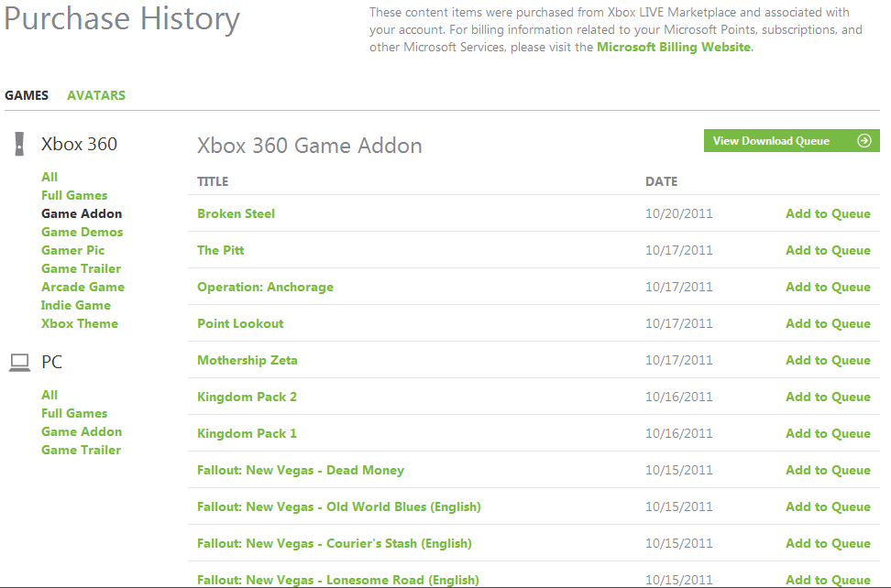Select Game Addon under Xbox 360
The height and width of the screenshot is (588, 891).
click(x=82, y=213)
